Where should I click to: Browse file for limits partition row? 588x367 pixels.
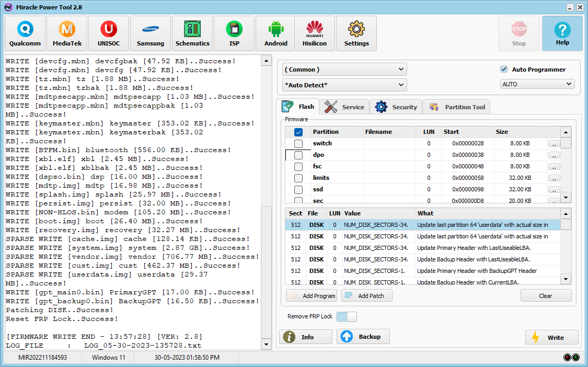[x=554, y=178]
